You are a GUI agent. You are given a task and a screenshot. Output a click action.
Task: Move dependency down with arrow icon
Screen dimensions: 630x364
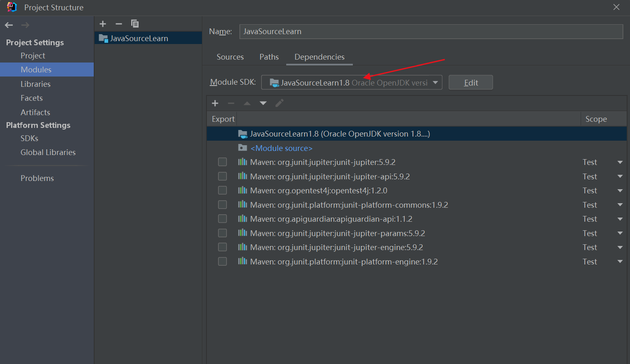pyautogui.click(x=263, y=103)
